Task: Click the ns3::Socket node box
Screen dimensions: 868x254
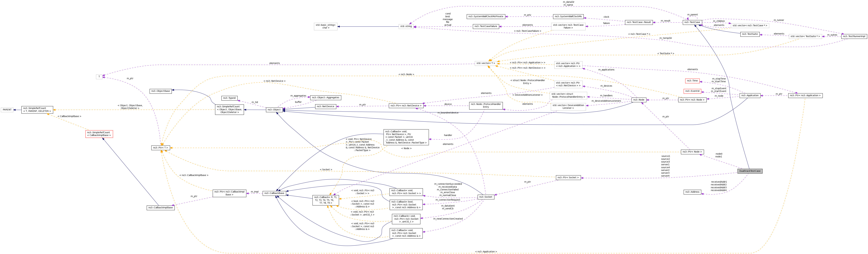Action: coord(486,197)
